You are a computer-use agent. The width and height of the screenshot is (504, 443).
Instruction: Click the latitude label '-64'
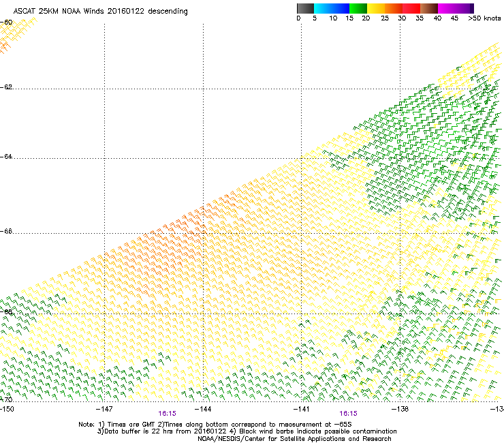6,156
